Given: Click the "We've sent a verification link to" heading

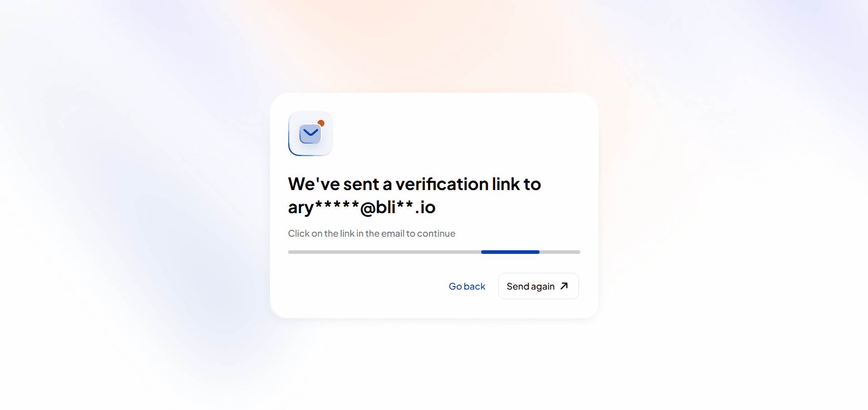Looking at the screenshot, I should click(414, 184).
